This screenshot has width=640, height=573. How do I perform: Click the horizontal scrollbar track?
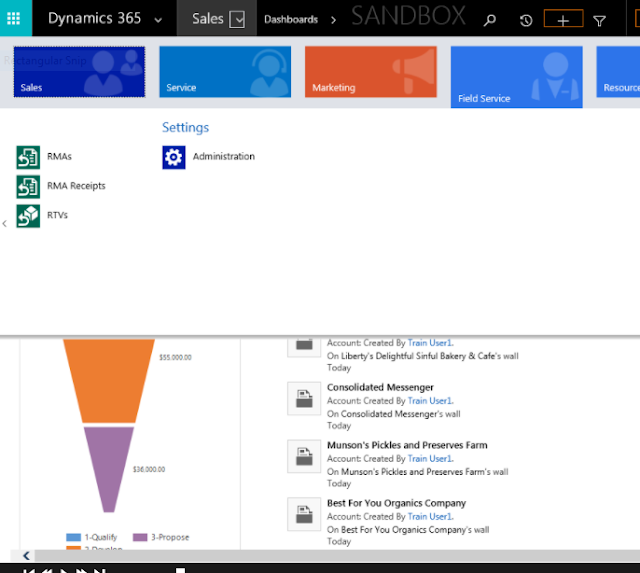pyautogui.click(x=337, y=556)
